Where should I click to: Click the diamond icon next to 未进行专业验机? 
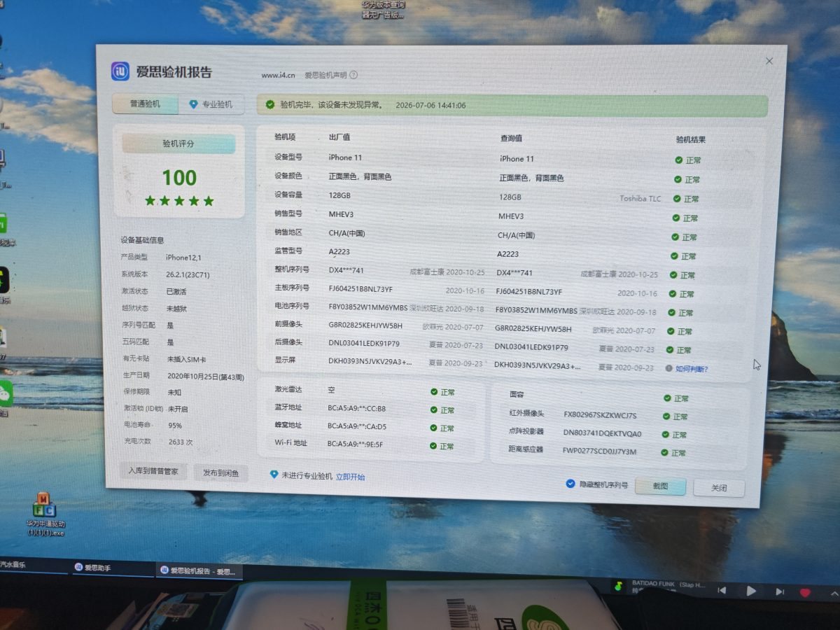274,475
